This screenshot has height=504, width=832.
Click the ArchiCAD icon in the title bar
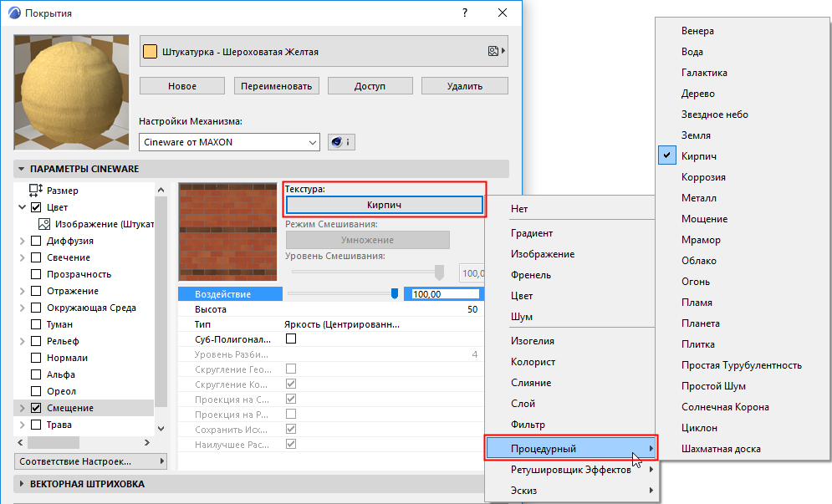(15, 13)
